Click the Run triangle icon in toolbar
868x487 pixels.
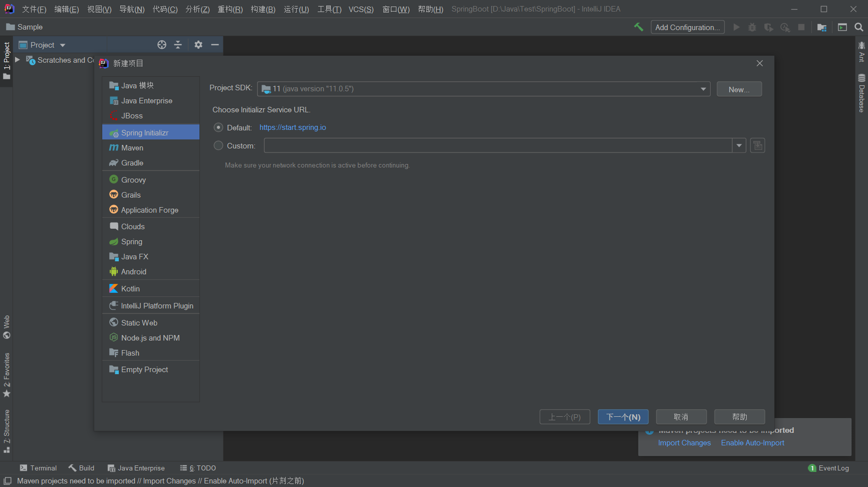(736, 27)
